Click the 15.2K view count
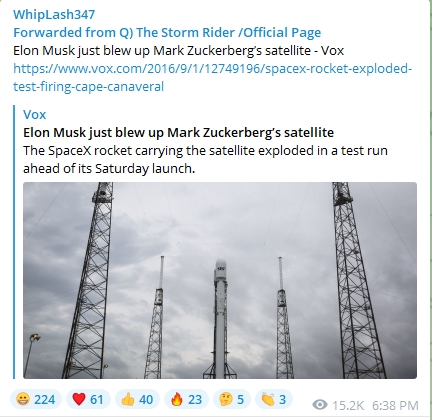The width and height of the screenshot is (432, 420). (x=348, y=405)
